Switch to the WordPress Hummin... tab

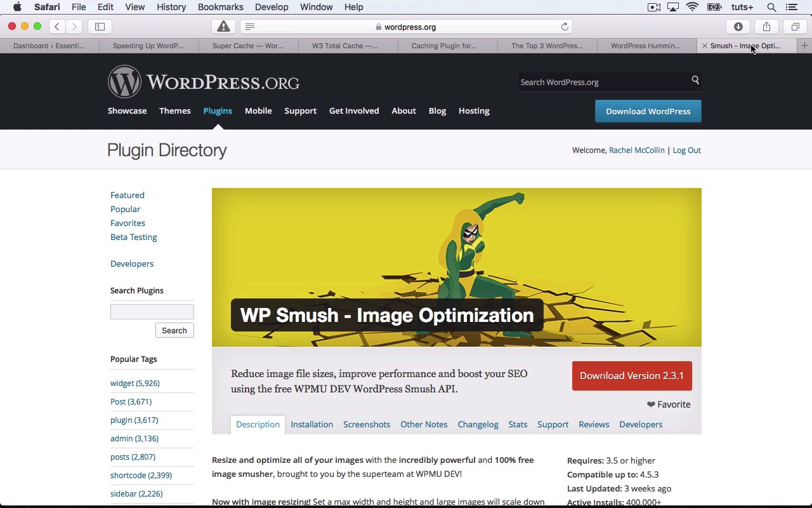tap(647, 46)
